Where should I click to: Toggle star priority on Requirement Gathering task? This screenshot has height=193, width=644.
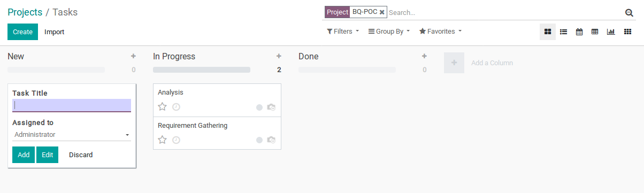tap(163, 140)
